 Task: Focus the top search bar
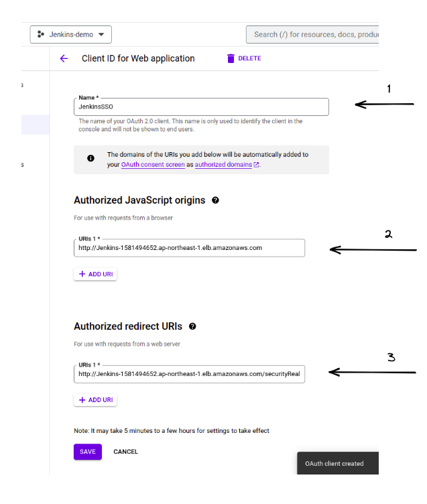click(312, 34)
